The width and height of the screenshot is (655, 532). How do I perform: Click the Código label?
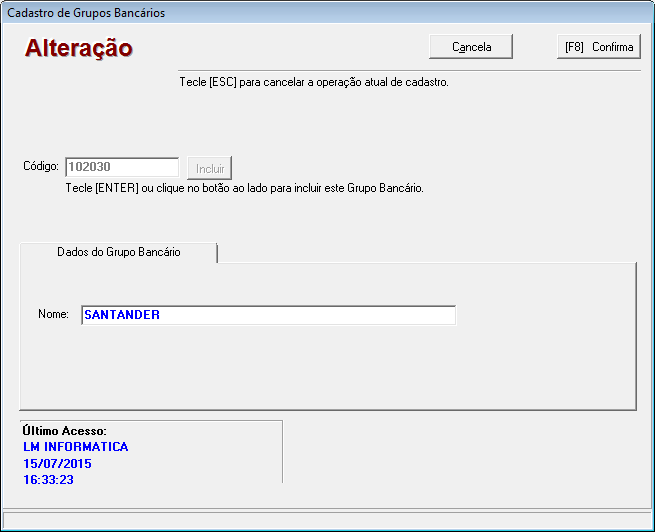42,168
